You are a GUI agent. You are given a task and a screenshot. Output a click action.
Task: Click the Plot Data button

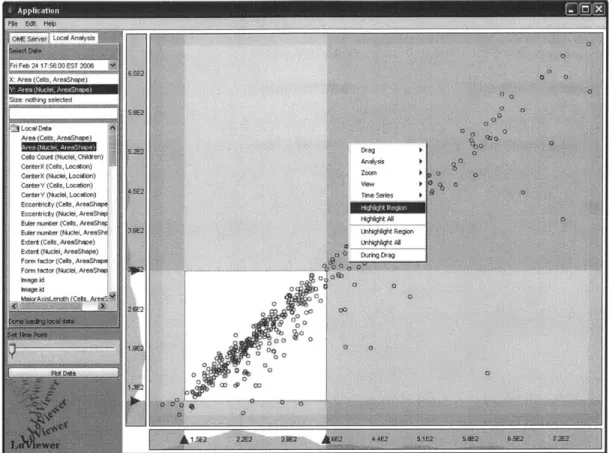click(64, 373)
